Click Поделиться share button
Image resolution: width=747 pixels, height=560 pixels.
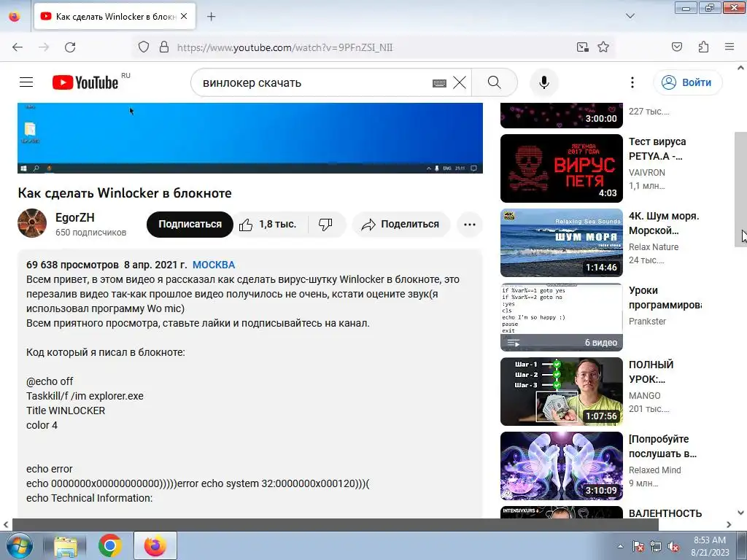400,225
